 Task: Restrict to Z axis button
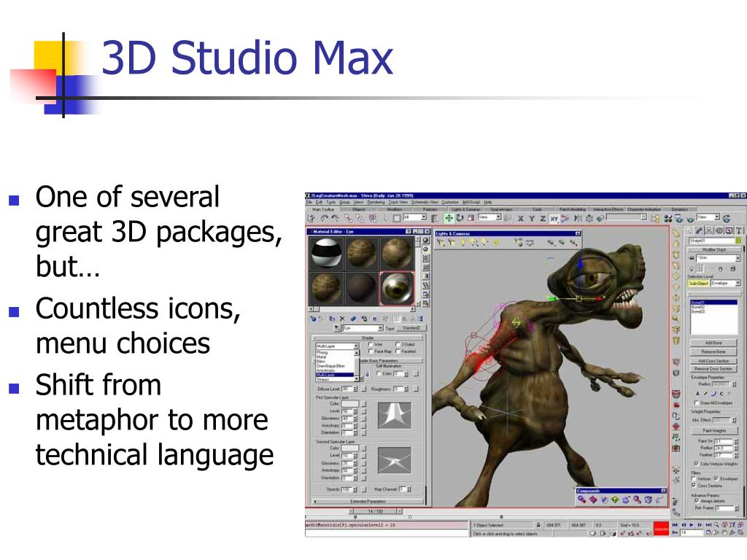point(543,219)
